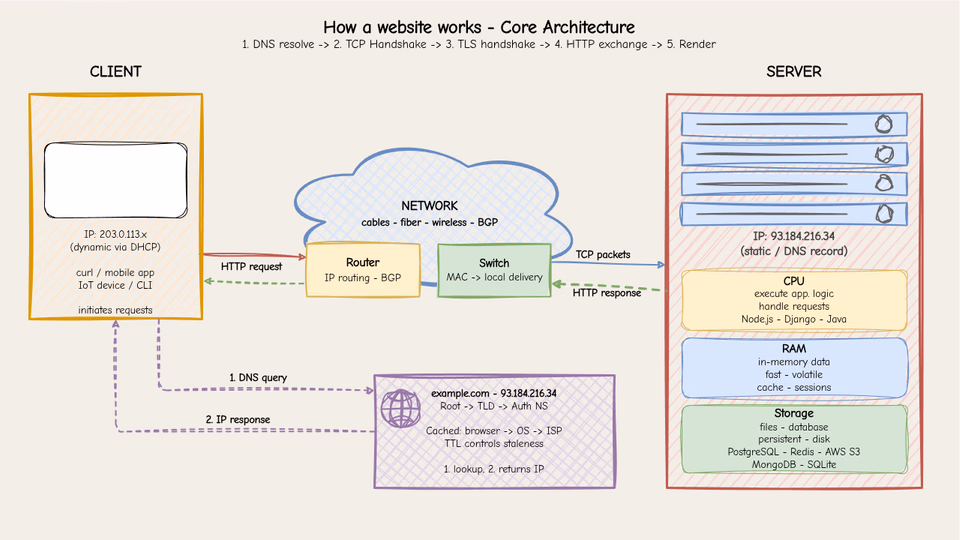Click the globe icon in the DNS box
Viewport: 960px width, 540px height.
(x=400, y=409)
